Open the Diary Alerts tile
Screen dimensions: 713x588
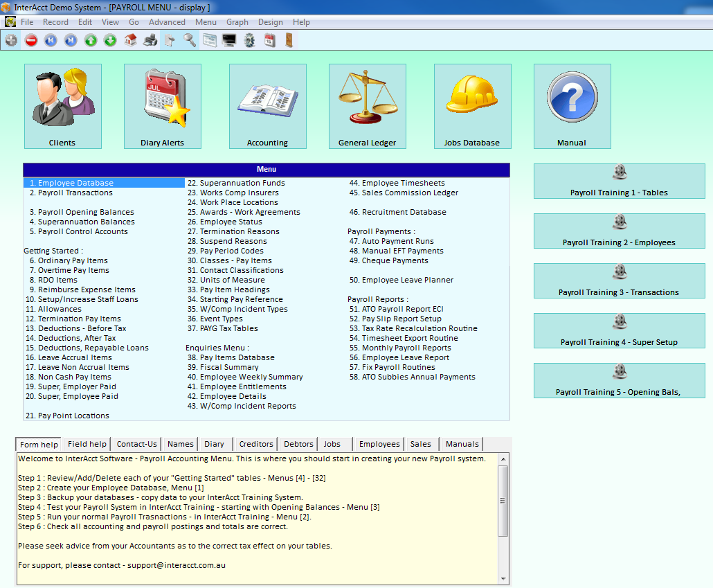coord(163,106)
